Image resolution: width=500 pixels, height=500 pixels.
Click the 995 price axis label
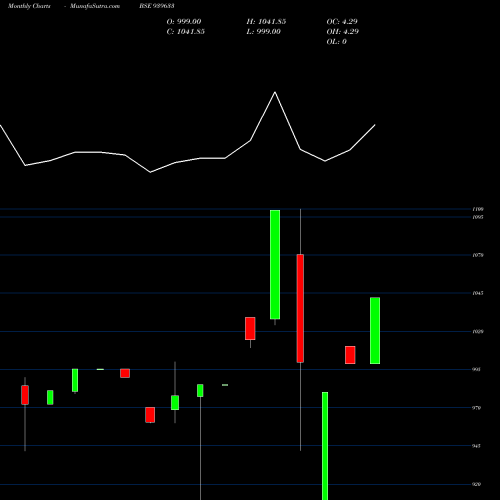(x=477, y=369)
